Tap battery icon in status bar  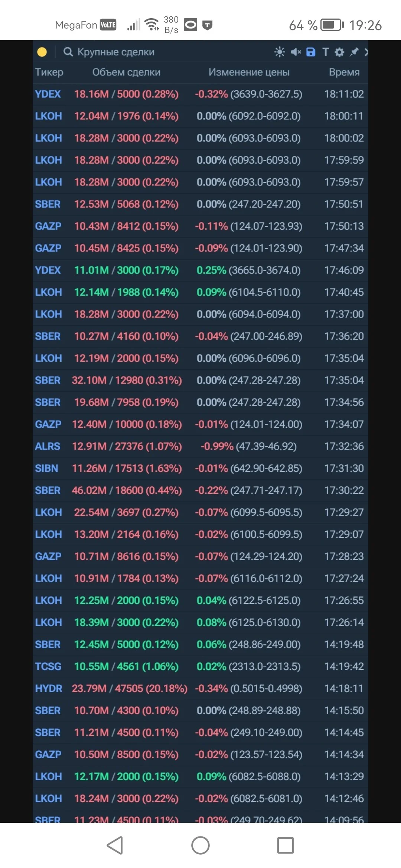(332, 25)
